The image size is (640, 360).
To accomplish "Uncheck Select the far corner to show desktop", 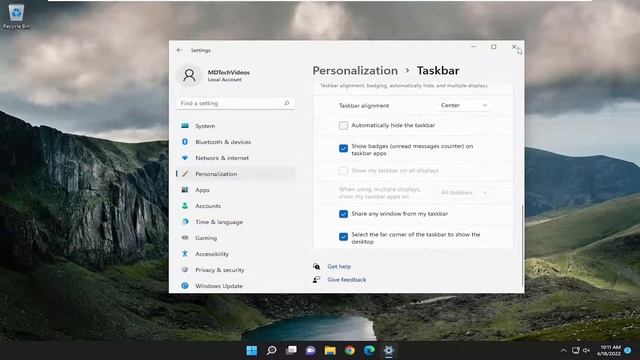I will (x=343, y=237).
